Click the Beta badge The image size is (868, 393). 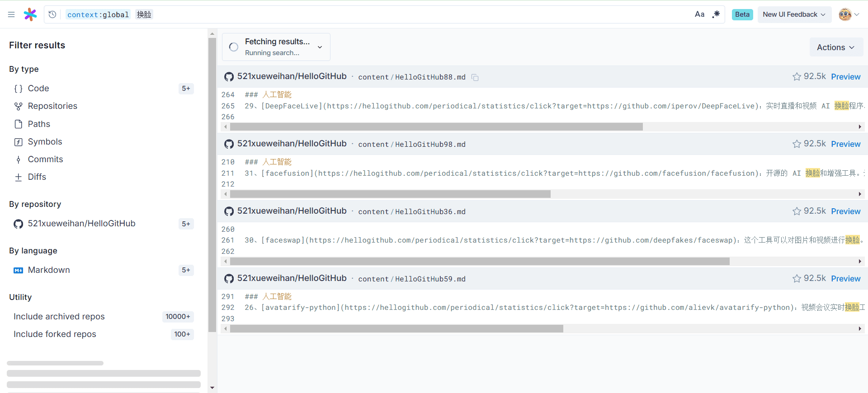tap(742, 14)
